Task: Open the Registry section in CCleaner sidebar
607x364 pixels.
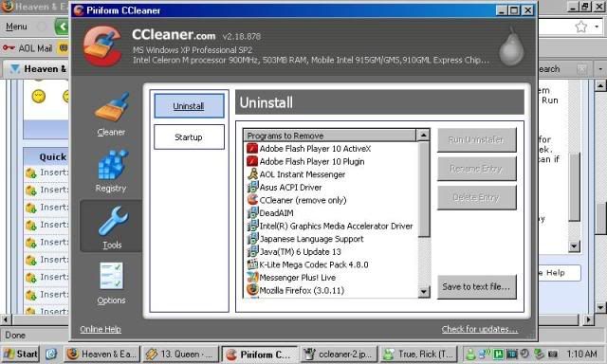Action: [x=111, y=171]
